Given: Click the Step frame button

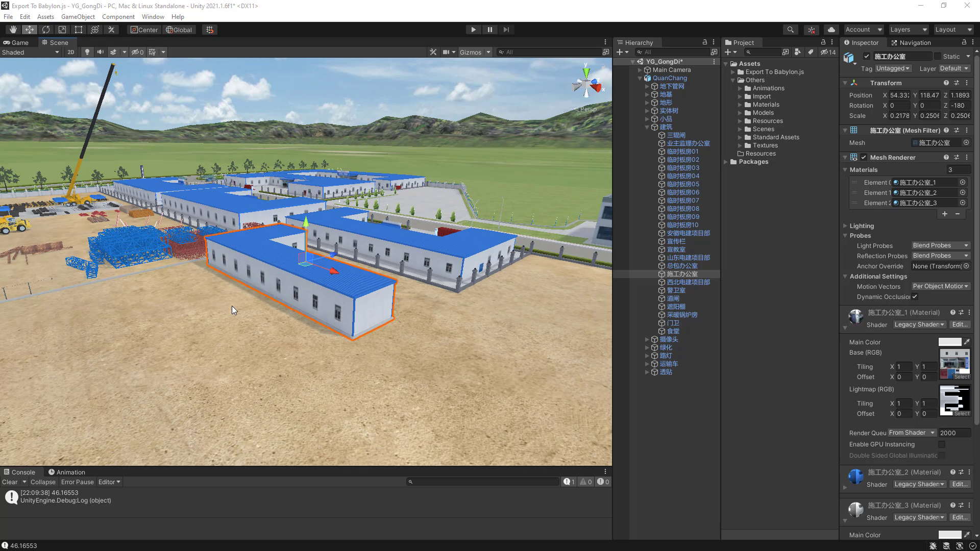Looking at the screenshot, I should point(506,30).
